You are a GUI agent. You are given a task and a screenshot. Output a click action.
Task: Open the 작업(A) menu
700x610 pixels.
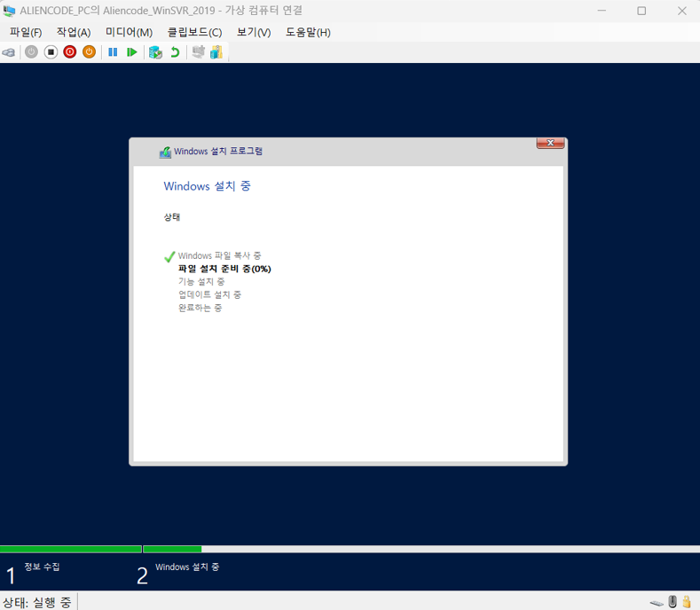point(74,32)
